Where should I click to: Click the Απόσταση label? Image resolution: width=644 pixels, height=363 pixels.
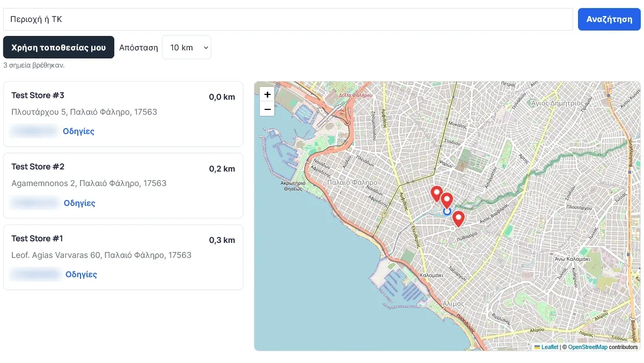pyautogui.click(x=138, y=47)
